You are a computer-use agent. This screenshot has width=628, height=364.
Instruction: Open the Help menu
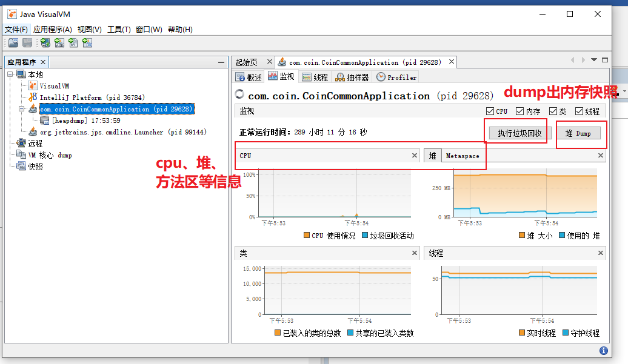coord(180,30)
